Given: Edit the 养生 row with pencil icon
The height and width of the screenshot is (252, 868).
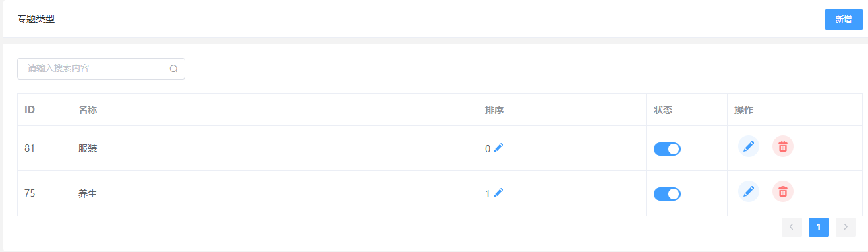Looking at the screenshot, I should 749,191.
